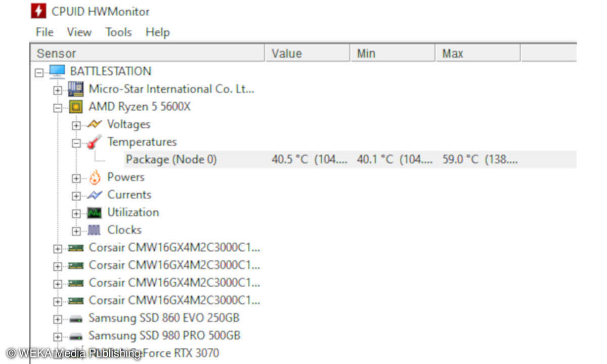
Task: Select the Voltages label
Action: pos(128,124)
